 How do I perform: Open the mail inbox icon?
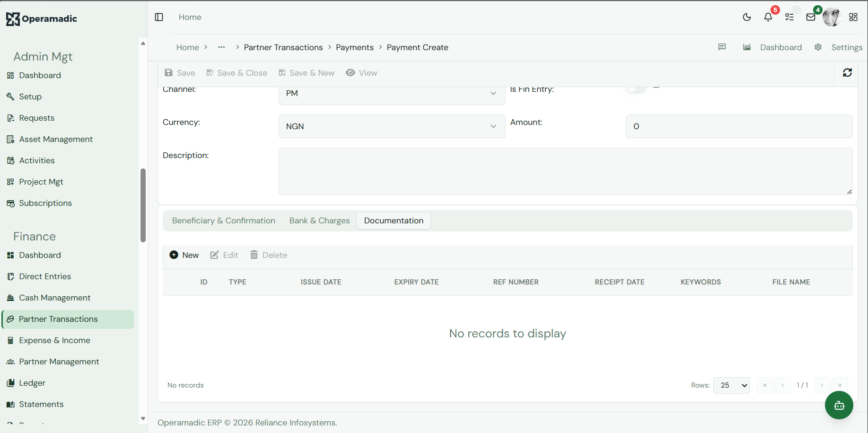[x=811, y=17]
